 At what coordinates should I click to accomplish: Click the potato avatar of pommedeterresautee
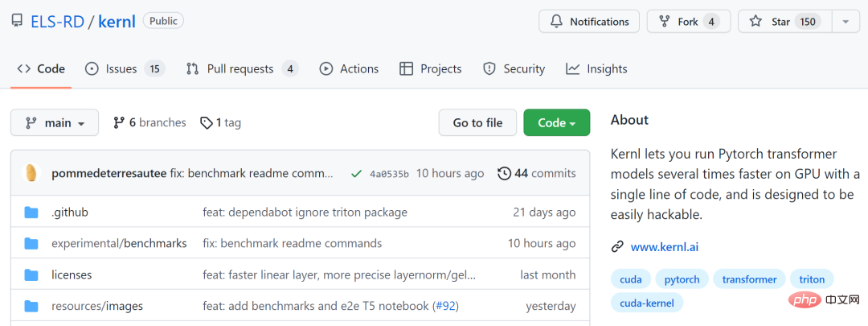[x=31, y=173]
